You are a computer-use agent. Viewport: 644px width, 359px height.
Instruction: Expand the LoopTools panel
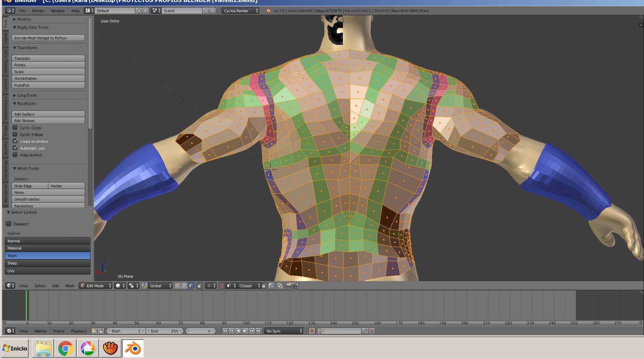coord(27,96)
